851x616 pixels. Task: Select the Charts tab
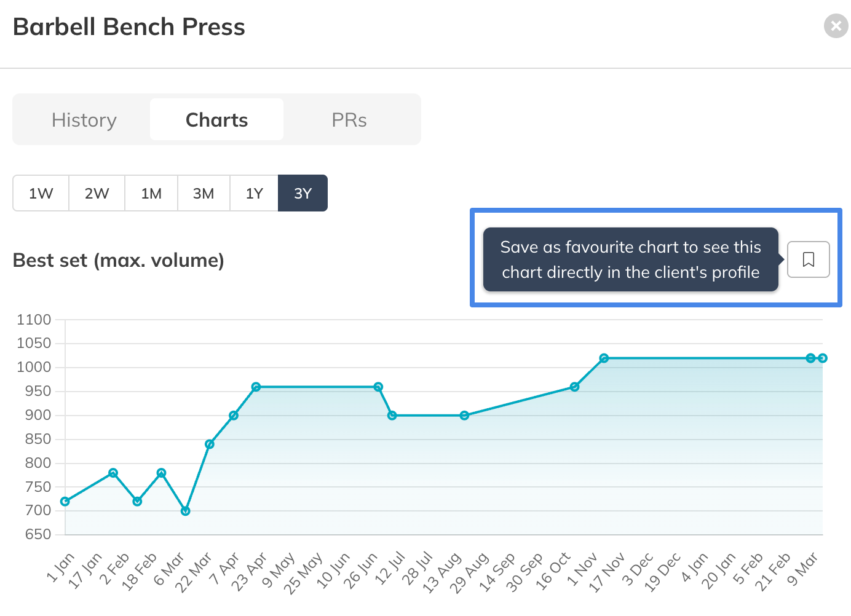[216, 120]
